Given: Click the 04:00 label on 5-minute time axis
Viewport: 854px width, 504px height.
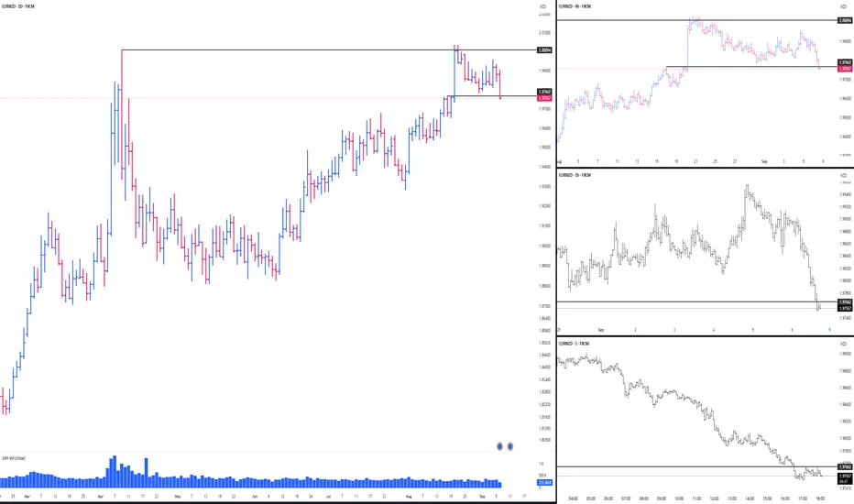Looking at the screenshot, I should pyautogui.click(x=573, y=499).
